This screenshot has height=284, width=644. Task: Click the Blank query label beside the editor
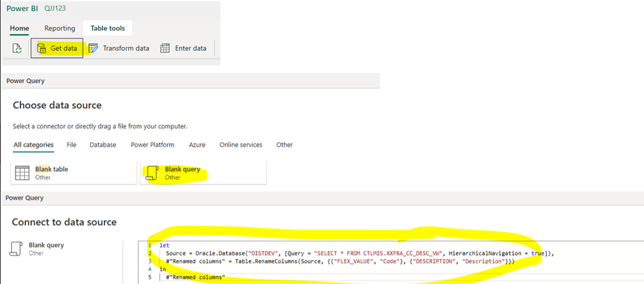[47, 245]
